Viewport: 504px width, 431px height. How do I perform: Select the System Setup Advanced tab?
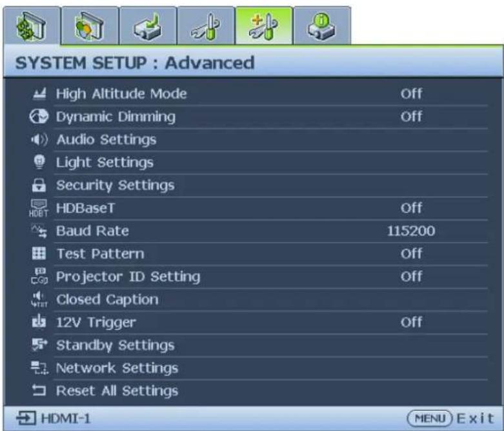[264, 26]
